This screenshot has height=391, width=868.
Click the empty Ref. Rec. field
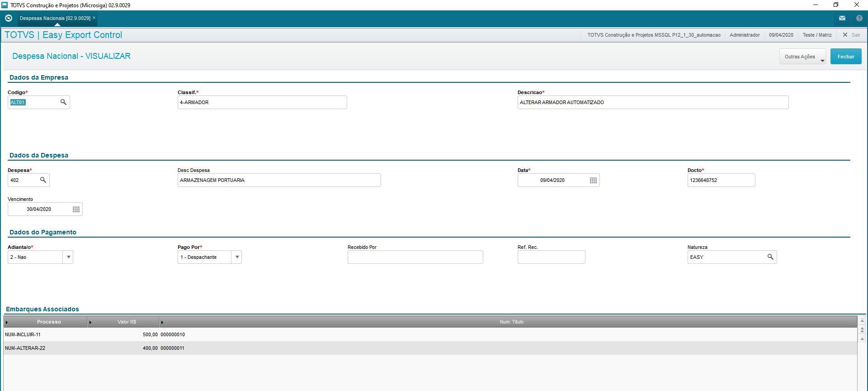(551, 257)
